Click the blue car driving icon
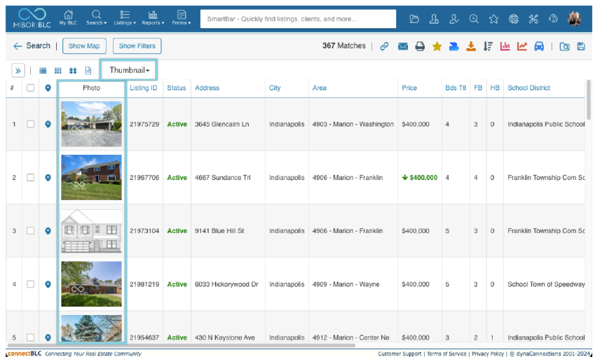This screenshot has width=600, height=364. (539, 46)
